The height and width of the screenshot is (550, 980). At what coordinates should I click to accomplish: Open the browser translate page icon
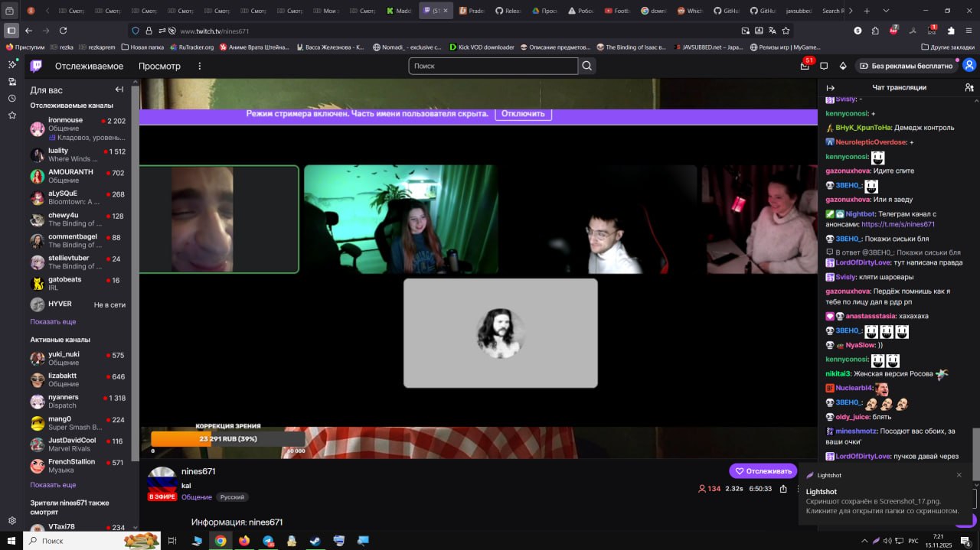coord(773,31)
